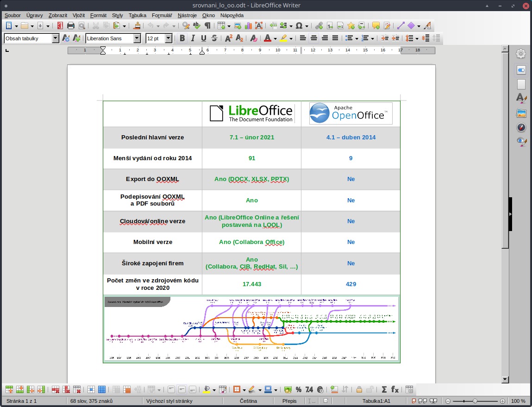The height and width of the screenshot is (407, 532).
Task: Insert comment speech bubble icon
Action: 376,25
